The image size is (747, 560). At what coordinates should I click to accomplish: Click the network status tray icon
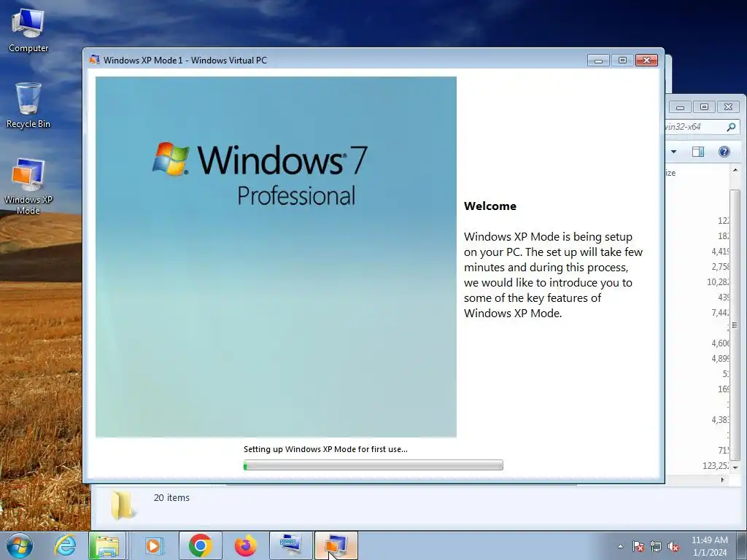pos(656,546)
